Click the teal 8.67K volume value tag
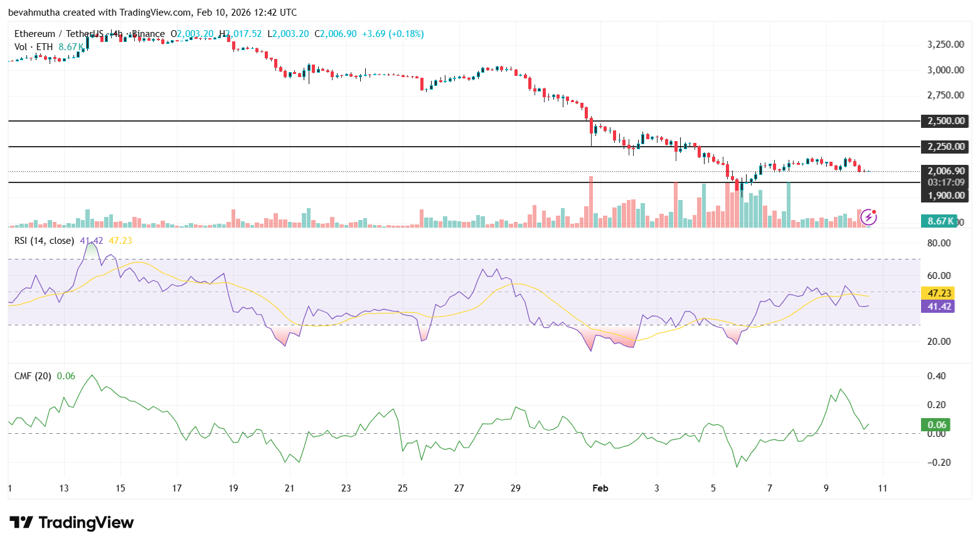The image size is (980, 546). coord(939,221)
